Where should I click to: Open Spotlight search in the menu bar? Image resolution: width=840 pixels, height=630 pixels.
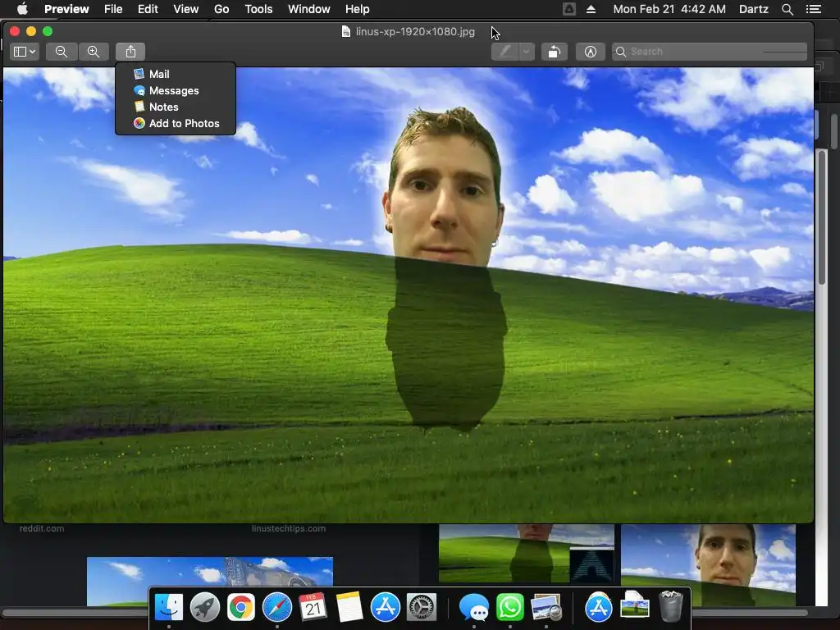787,9
